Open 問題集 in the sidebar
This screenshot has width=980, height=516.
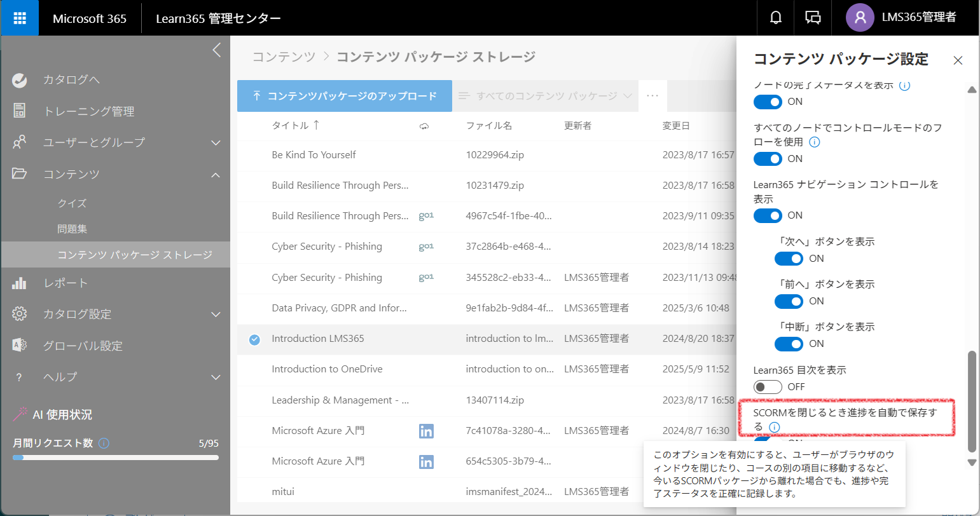click(x=72, y=229)
